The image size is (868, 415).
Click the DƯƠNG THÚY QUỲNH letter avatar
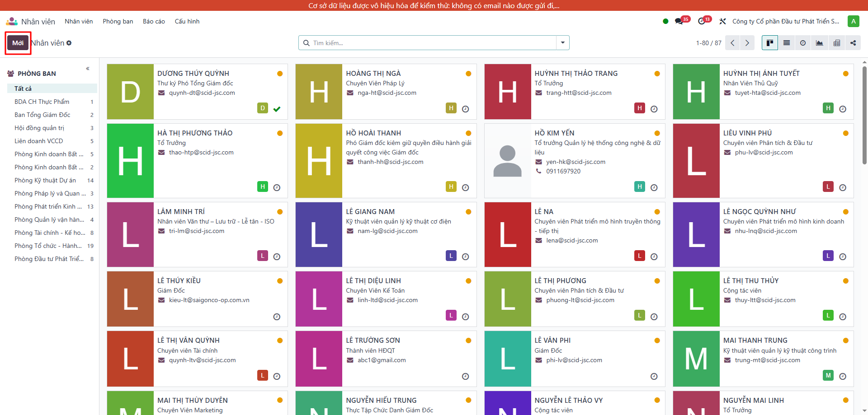(130, 92)
